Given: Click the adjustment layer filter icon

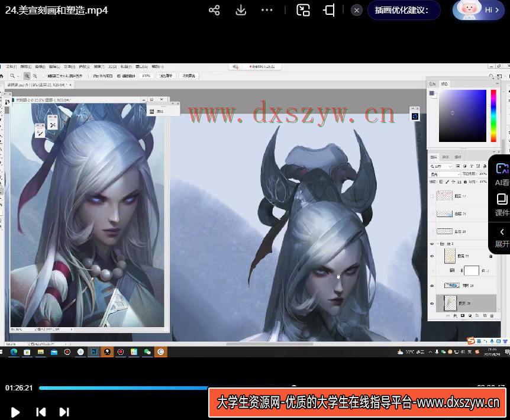Looking at the screenshot, I should point(464,166).
